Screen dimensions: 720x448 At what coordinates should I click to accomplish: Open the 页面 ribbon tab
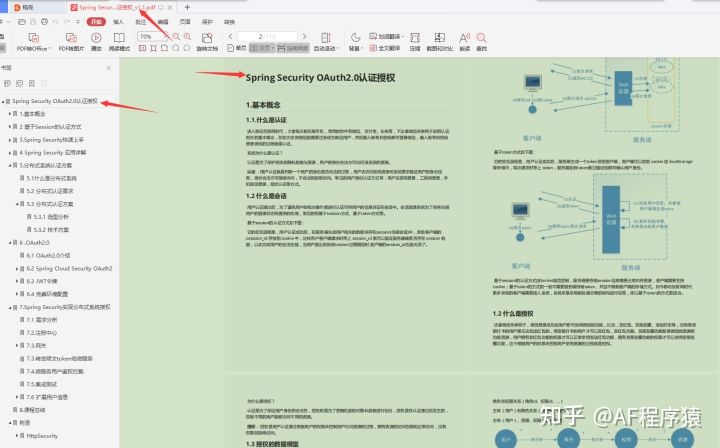[185, 22]
